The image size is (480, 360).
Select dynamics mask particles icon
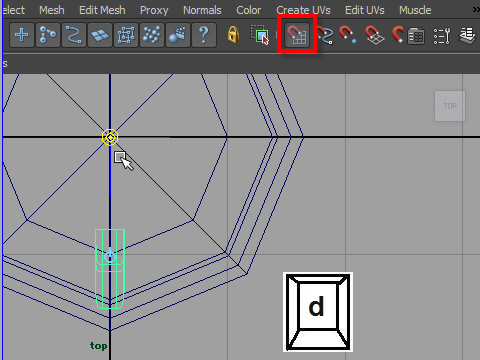(x=152, y=35)
